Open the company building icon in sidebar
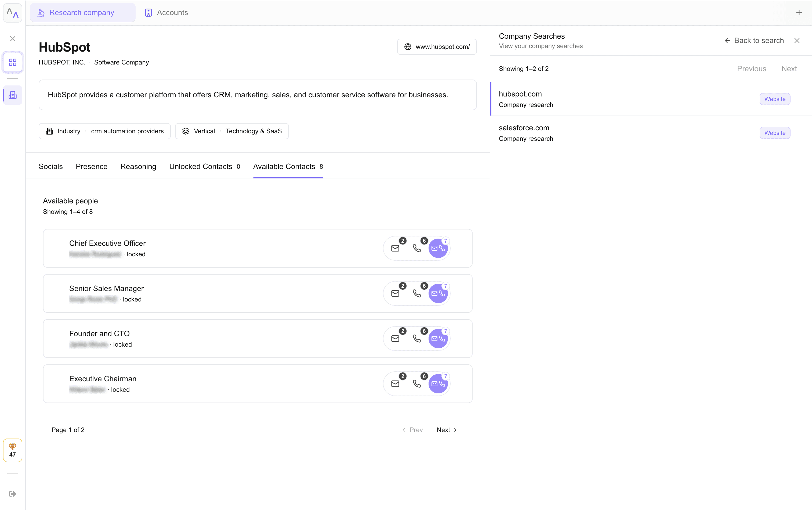The height and width of the screenshot is (510, 812). click(x=12, y=95)
